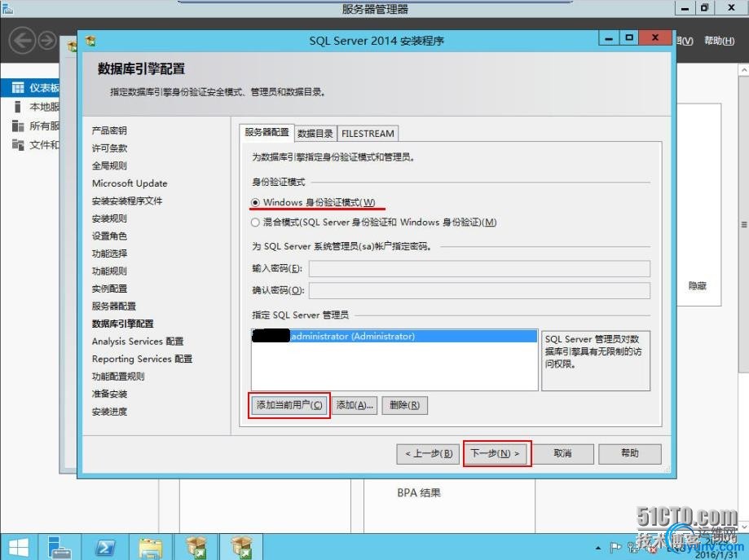Click the 准备安装 step

[109, 394]
